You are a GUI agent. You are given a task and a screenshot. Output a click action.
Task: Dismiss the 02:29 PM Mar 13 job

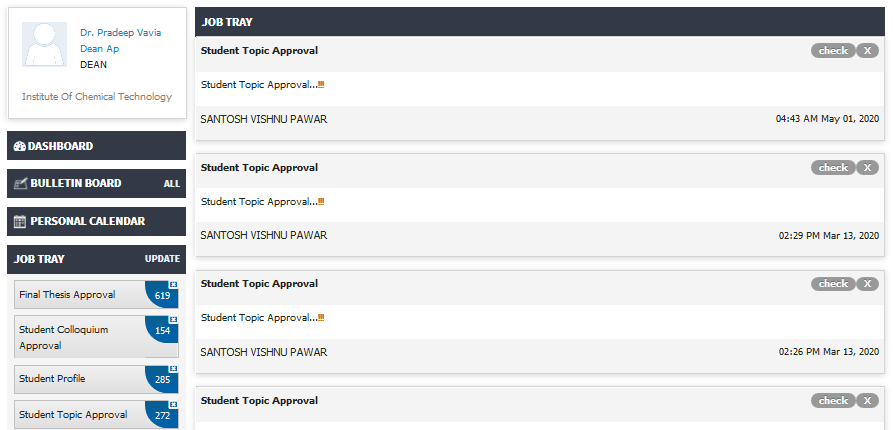click(867, 167)
